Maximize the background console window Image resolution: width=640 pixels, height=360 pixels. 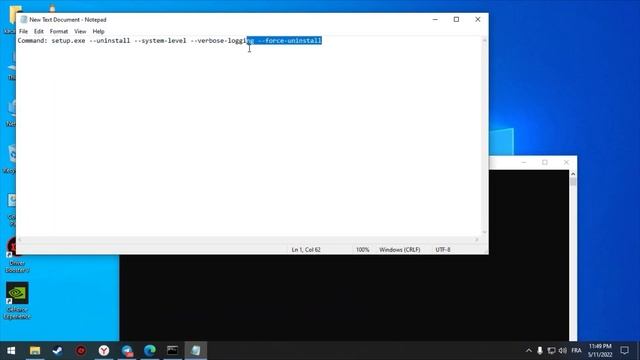point(545,162)
